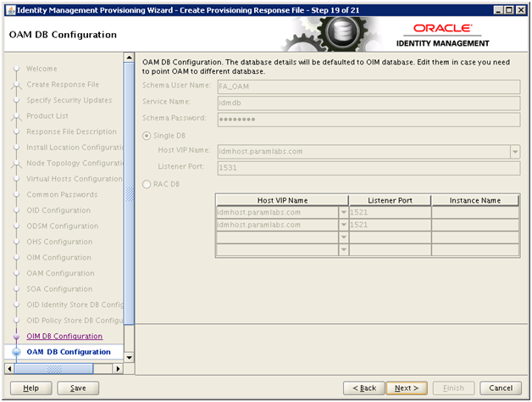This screenshot has height=402, width=532.
Task: Select OAM Configuration step
Action: (60, 273)
